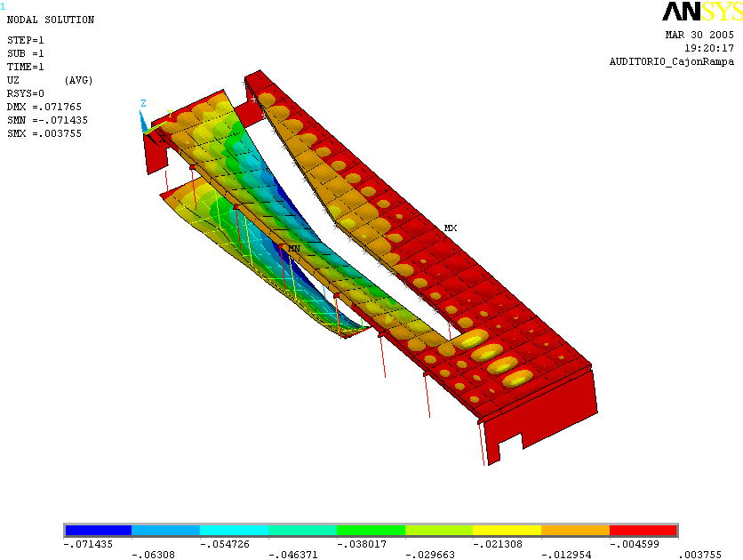The image size is (743, 560).
Task: Click the UZ (AVG) label
Action: coord(50,81)
